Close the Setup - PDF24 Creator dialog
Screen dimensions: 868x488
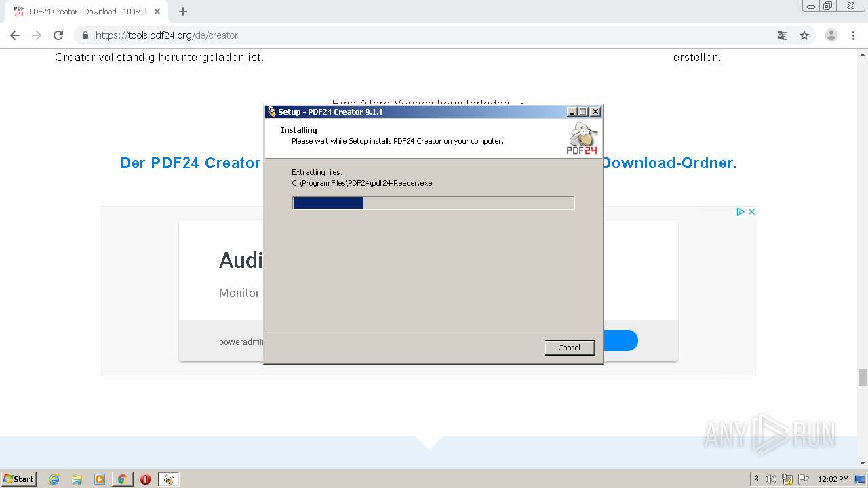tap(595, 112)
